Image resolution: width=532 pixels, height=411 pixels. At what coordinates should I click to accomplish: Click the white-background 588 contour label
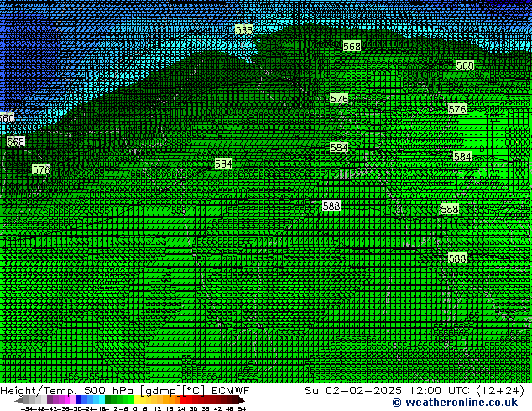331,205
